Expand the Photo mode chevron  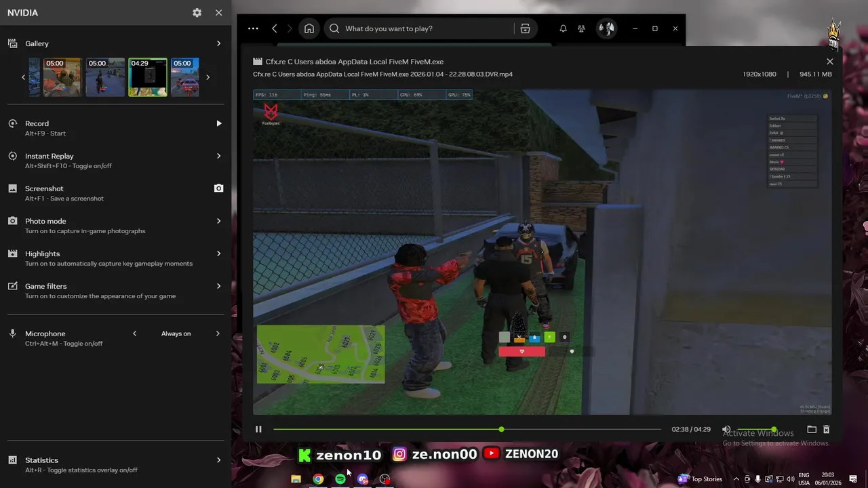pyautogui.click(x=218, y=221)
